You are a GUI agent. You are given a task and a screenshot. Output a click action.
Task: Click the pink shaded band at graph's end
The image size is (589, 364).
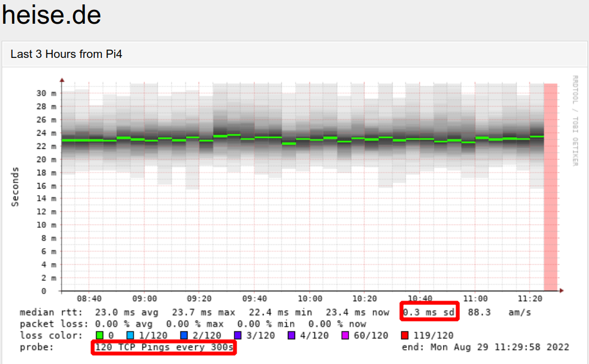point(551,187)
